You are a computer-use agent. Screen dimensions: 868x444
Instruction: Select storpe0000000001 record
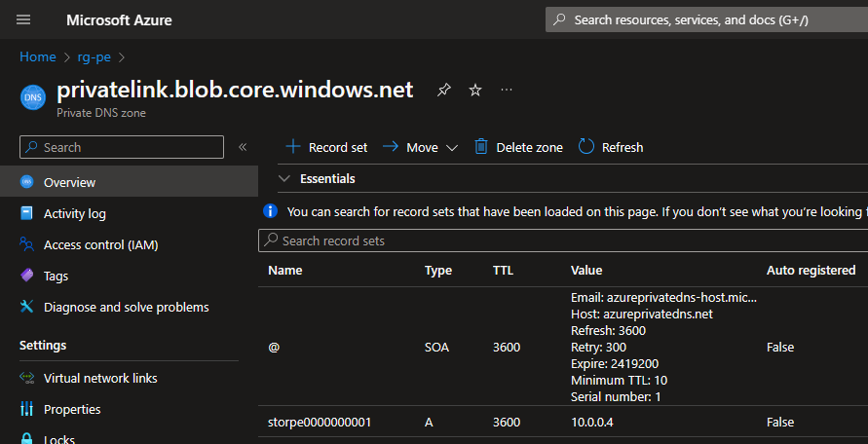320,423
